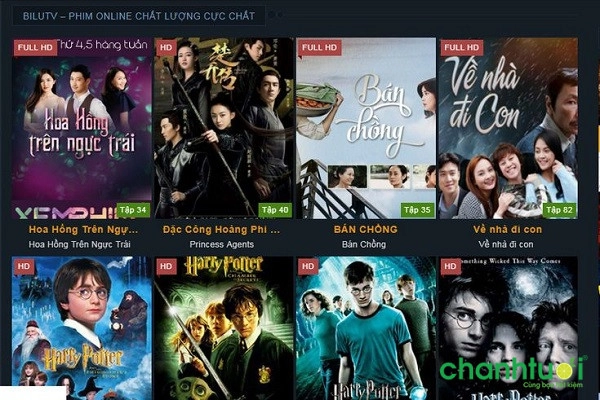Click the Đặc Công Hoàng Phi title link
The image size is (600, 400).
pos(222,230)
